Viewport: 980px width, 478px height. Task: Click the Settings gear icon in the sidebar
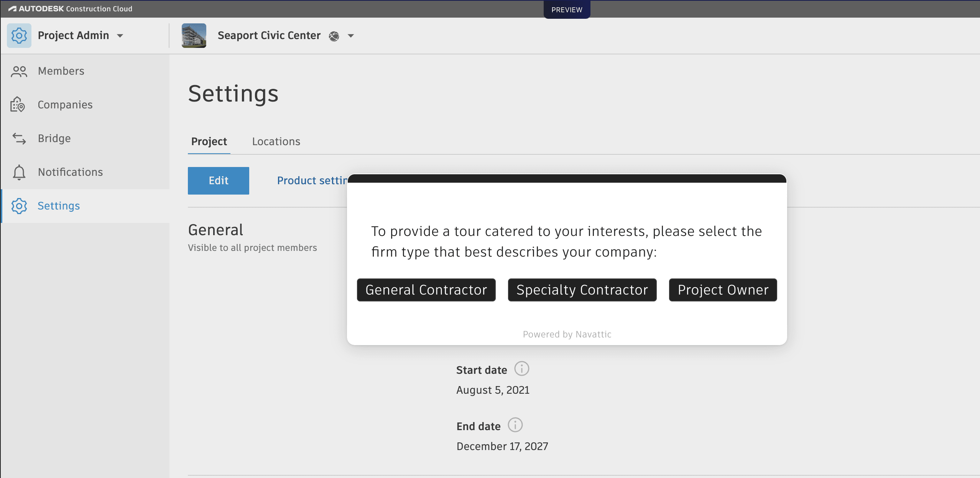point(19,206)
